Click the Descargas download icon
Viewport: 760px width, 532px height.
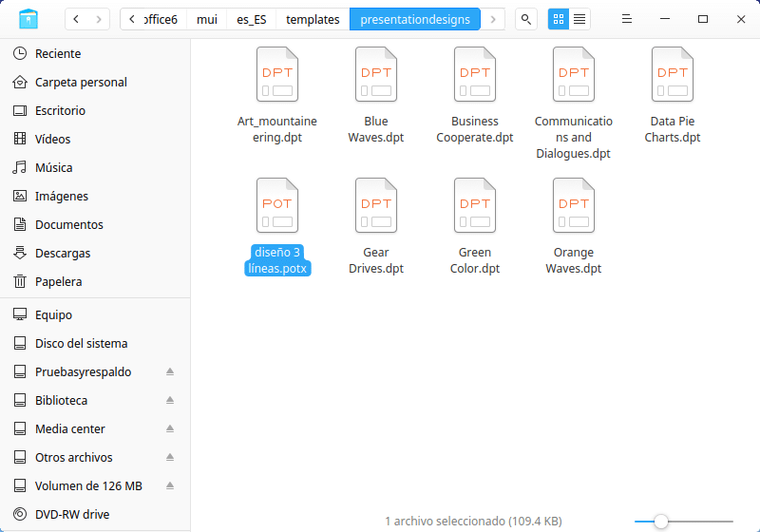coord(20,253)
